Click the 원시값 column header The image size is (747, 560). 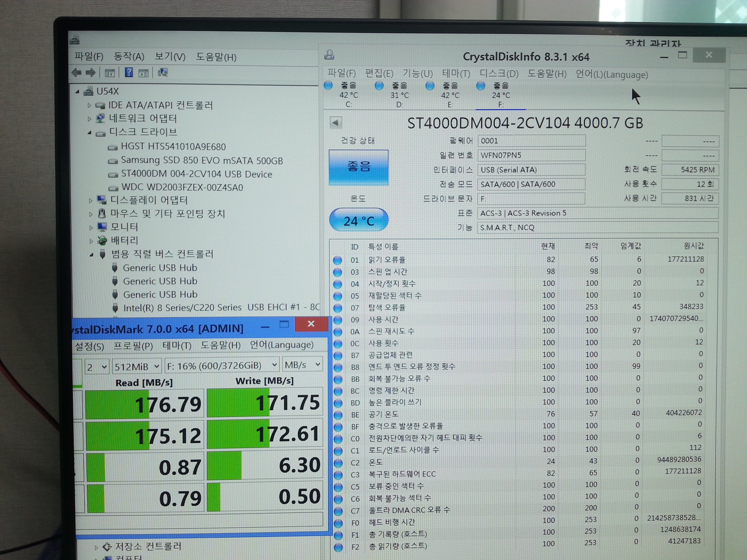click(694, 246)
